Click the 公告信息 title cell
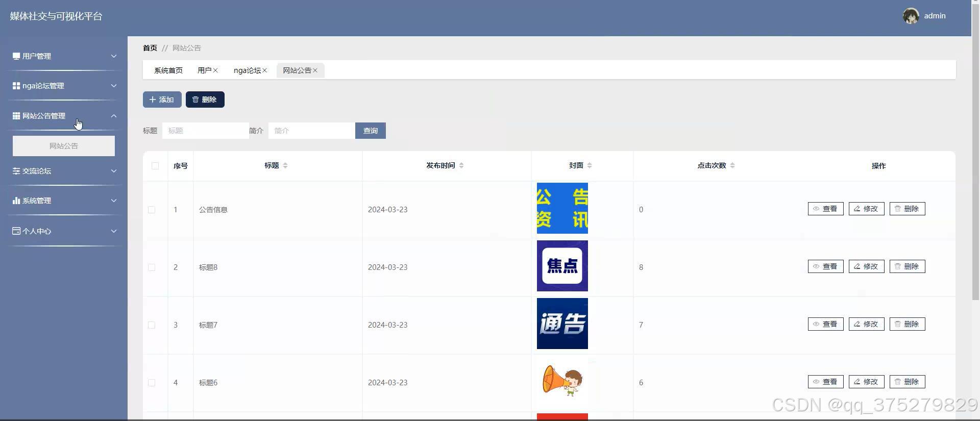Image resolution: width=980 pixels, height=421 pixels. (213, 210)
